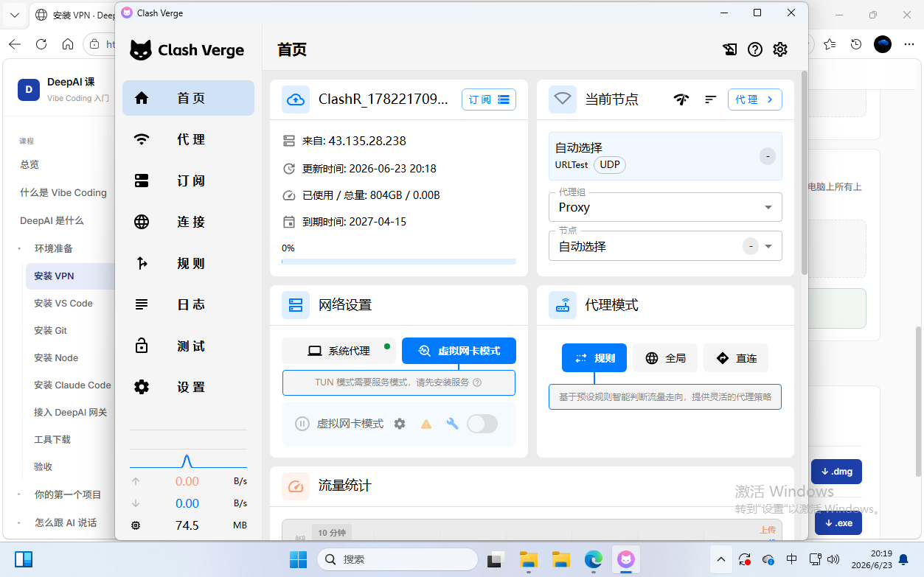Image resolution: width=924 pixels, height=577 pixels.
Task: Click the Clash Verge vertical scrollbar
Action: click(x=804, y=174)
